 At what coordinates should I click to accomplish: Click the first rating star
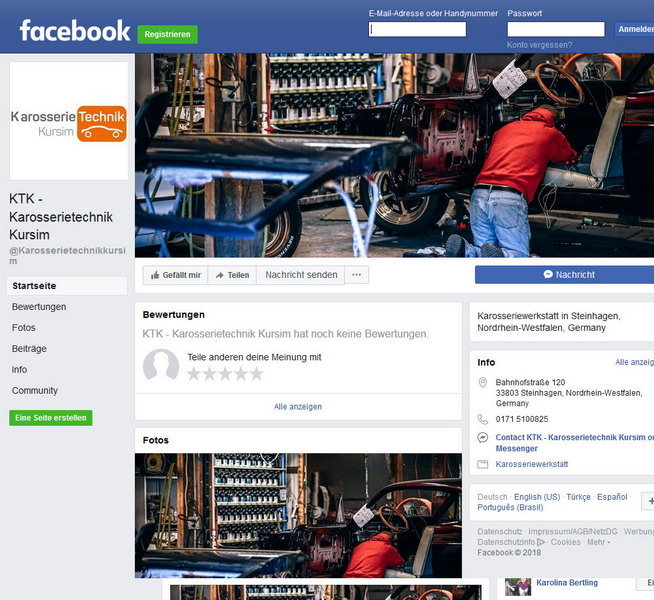194,374
